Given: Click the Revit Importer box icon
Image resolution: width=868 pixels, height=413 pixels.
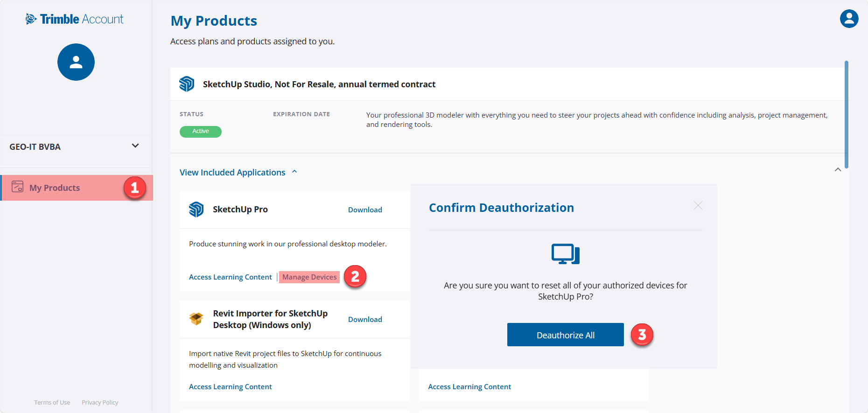Looking at the screenshot, I should [x=196, y=319].
